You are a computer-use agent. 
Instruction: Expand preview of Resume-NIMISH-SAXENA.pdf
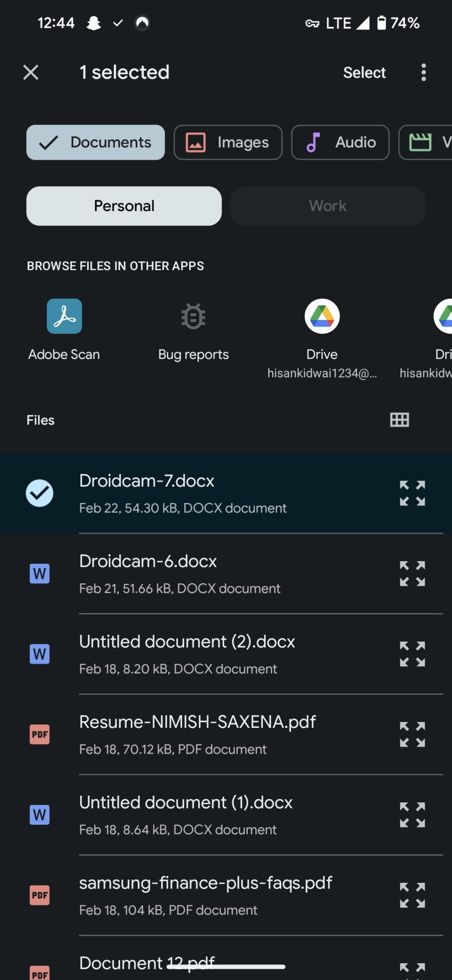(x=412, y=734)
